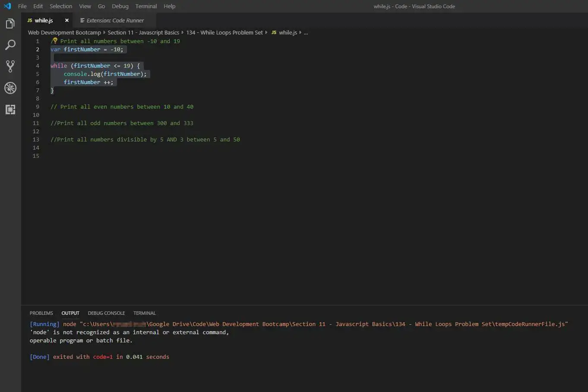This screenshot has width=588, height=392.
Task: Switch to the while.js editor tab
Action: point(44,20)
